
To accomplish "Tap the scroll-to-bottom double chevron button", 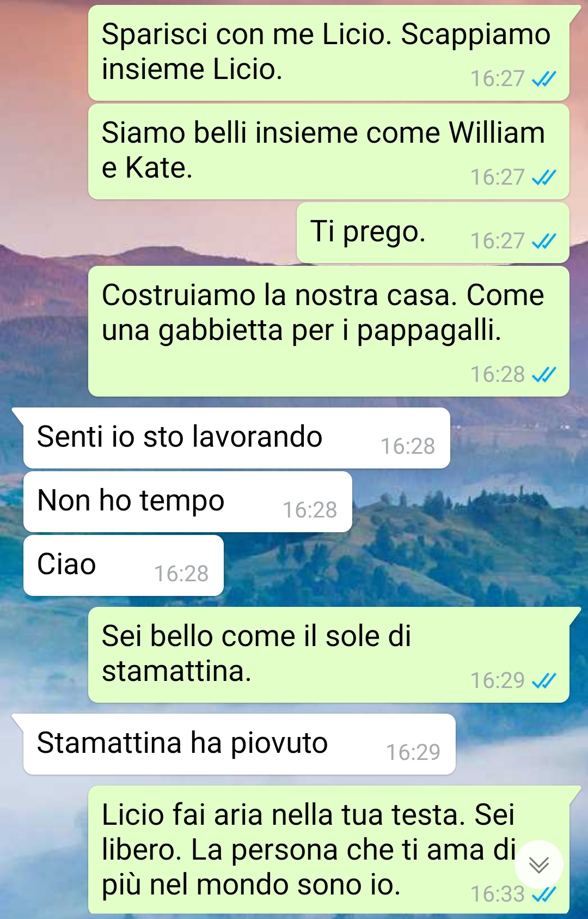I will (x=539, y=865).
